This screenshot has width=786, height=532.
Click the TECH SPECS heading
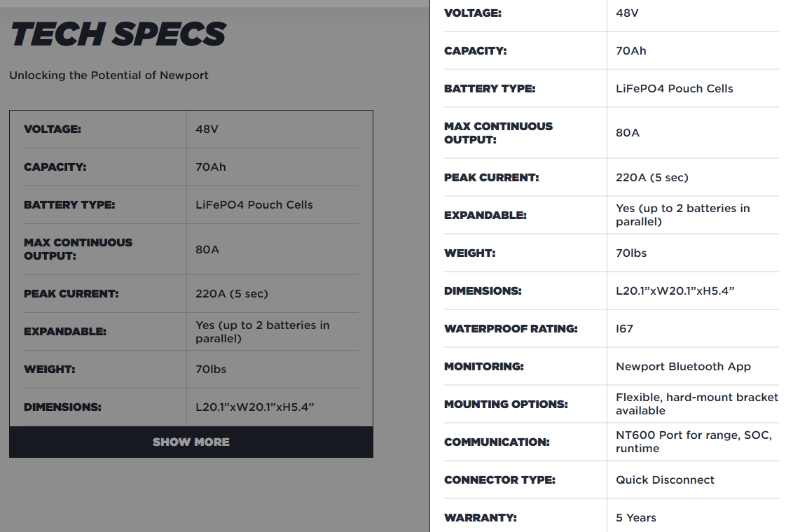(x=118, y=34)
